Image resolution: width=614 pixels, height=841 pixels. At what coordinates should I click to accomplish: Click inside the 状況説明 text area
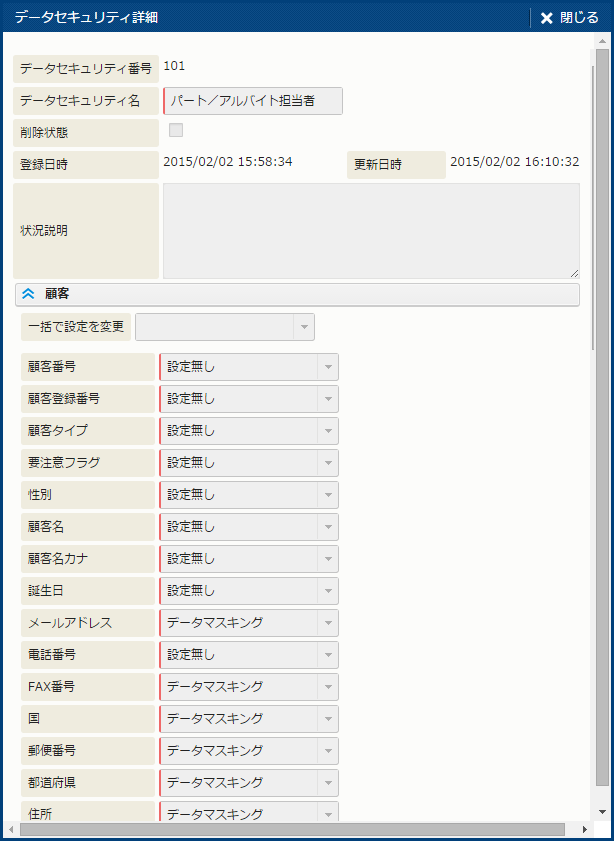[x=371, y=230]
